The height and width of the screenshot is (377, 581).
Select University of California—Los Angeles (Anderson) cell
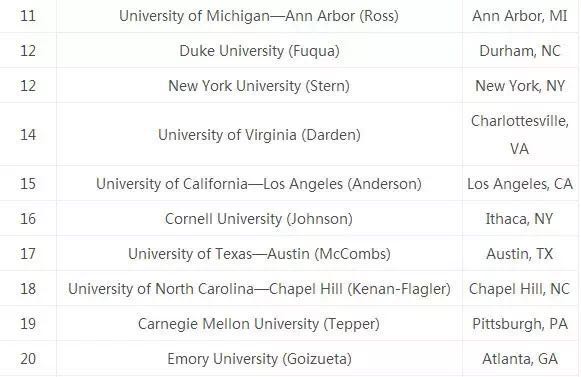point(259,184)
